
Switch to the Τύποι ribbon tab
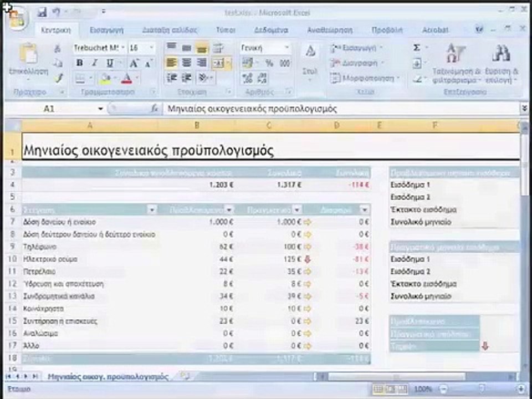click(x=226, y=30)
